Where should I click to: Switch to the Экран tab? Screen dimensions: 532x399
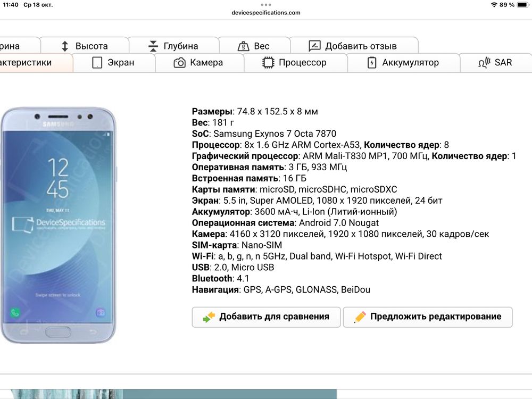pyautogui.click(x=114, y=63)
